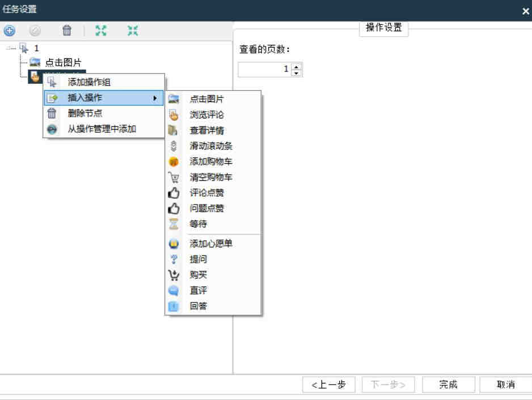The height and width of the screenshot is (400, 532).
Task: Select 查看详情 in the submenu
Action: click(213, 130)
